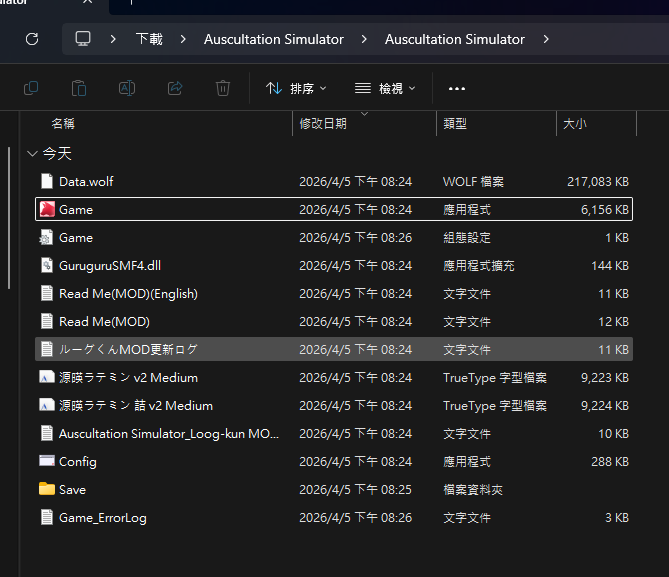Select 源暎ラテミン 詰 v2 Medium font icon
Viewport: 669px width, 577px height.
[47, 405]
